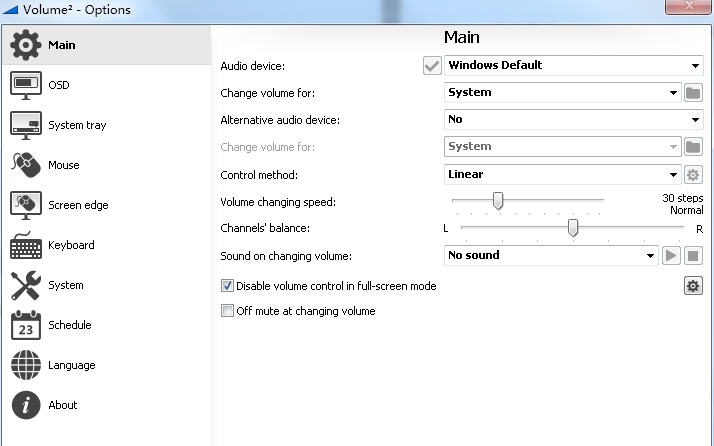The height and width of the screenshot is (446, 714).
Task: Click the R channel balance label
Action: pos(699,229)
